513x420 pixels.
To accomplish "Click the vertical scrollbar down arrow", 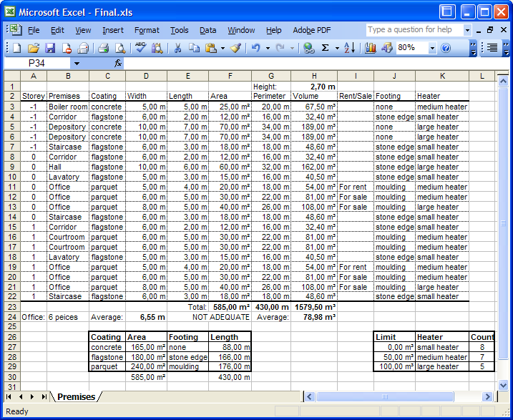I will [x=503, y=386].
